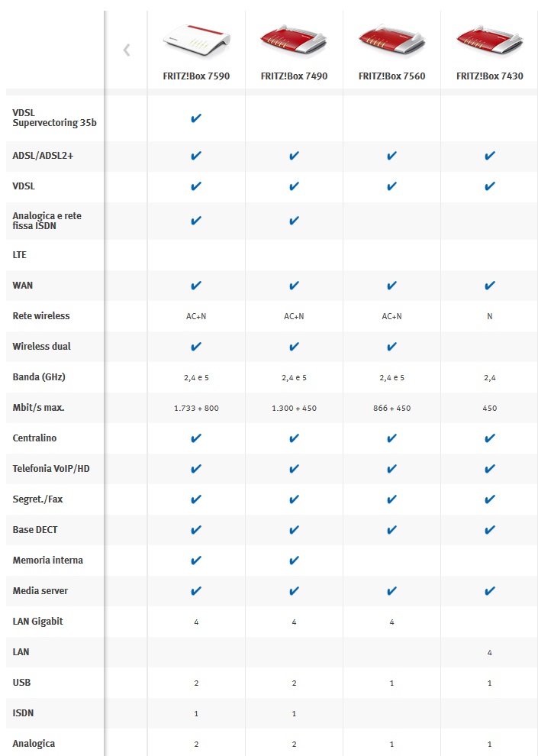Click the 1.733 + 800 speed value
Screen dimensions: 538x756
tap(196, 409)
